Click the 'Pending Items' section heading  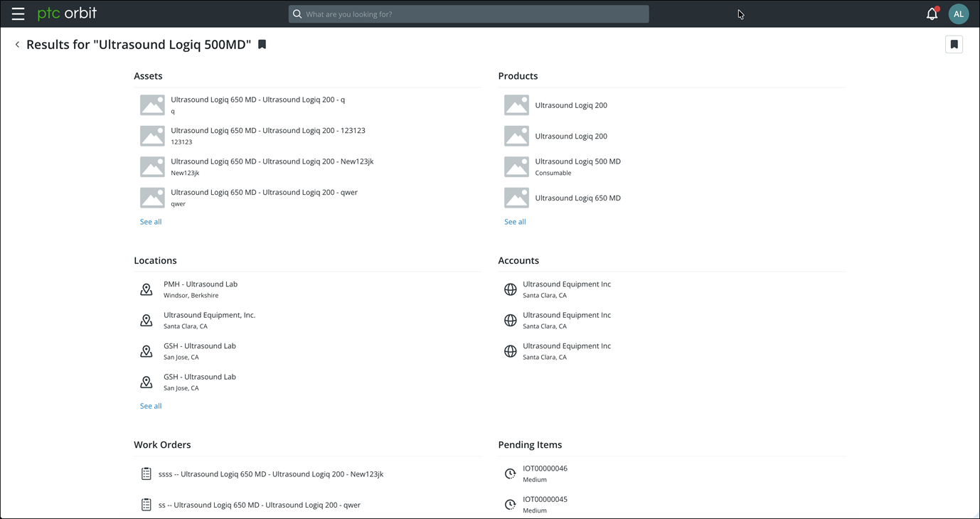coord(530,444)
